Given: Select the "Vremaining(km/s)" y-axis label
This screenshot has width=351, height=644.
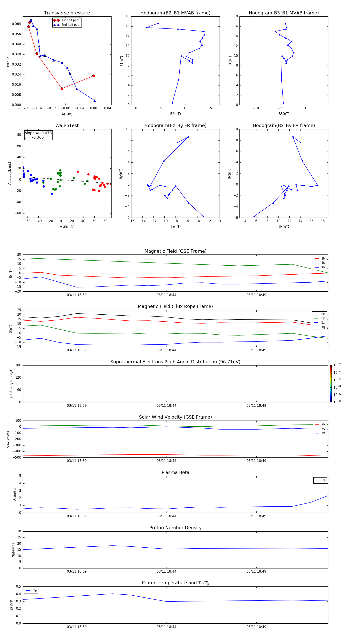Looking at the screenshot, I should point(10,173).
